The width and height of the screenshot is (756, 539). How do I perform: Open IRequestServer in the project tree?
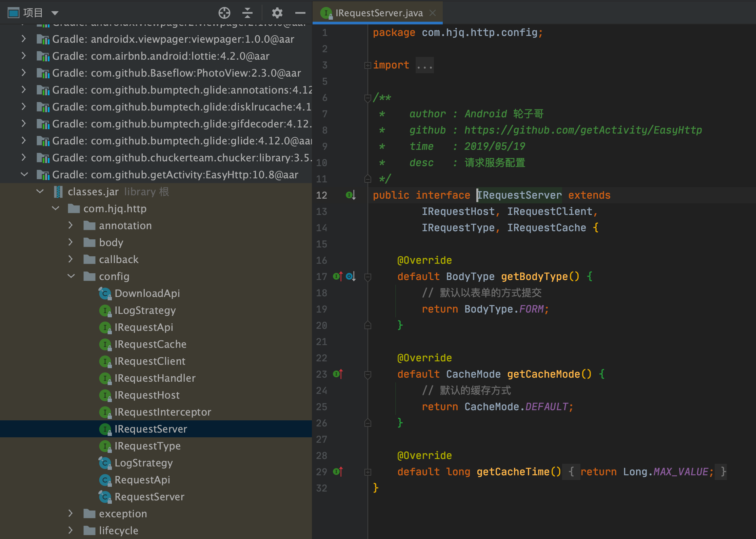coord(156,429)
